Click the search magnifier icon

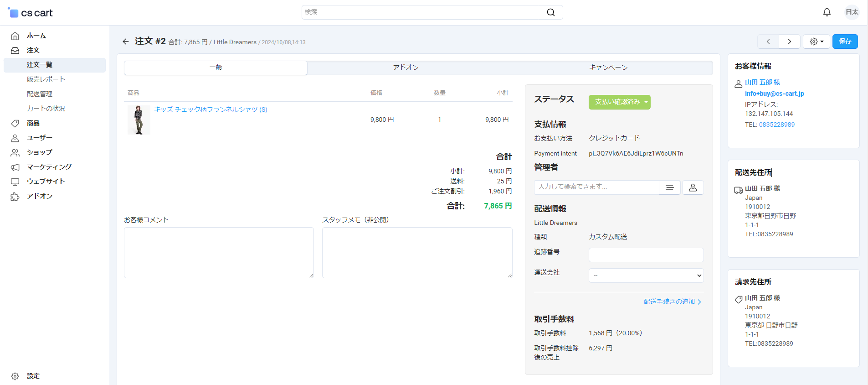[550, 12]
